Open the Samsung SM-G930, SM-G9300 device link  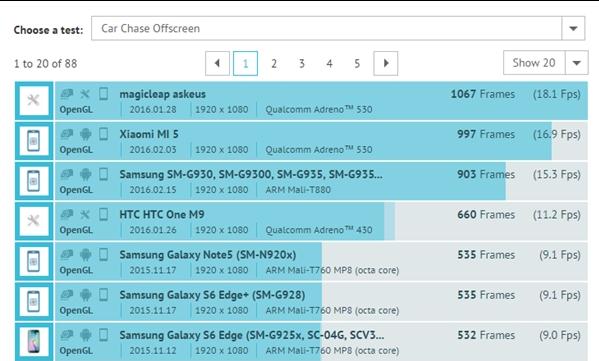pos(251,174)
